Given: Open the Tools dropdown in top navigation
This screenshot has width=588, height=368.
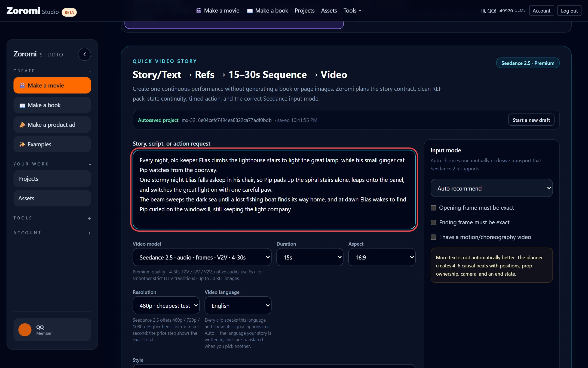Looking at the screenshot, I should point(353,11).
